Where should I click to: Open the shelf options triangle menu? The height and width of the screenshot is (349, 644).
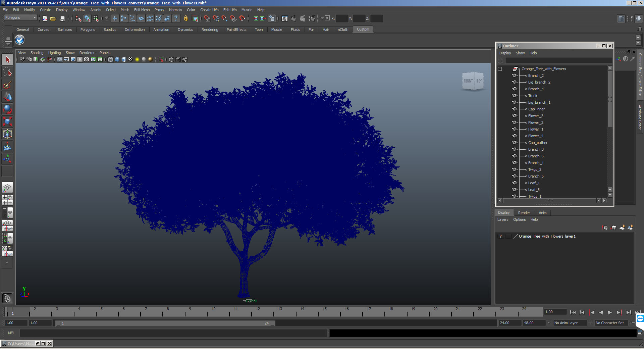pos(8,44)
